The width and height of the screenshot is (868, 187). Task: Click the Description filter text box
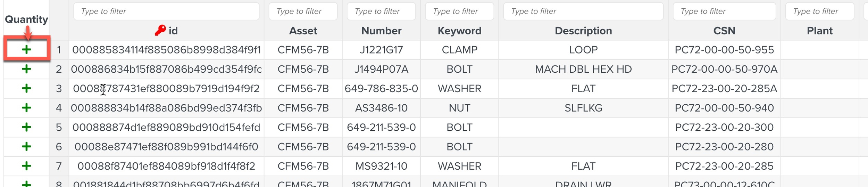(x=583, y=11)
